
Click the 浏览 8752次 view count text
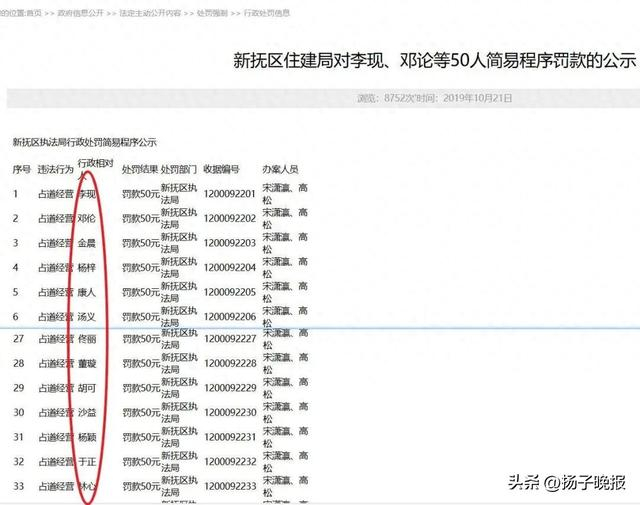[384, 98]
